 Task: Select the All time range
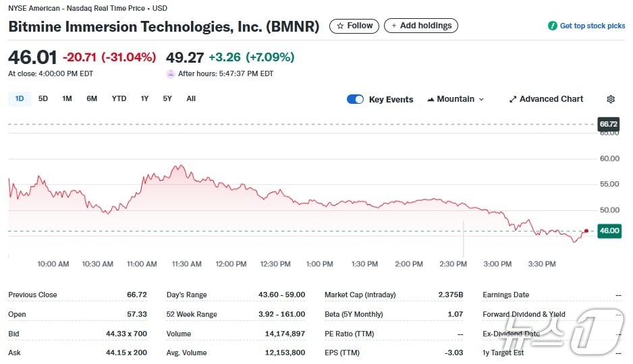(x=191, y=98)
